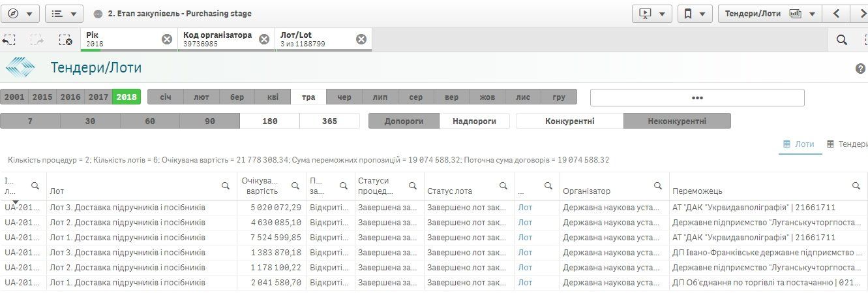The height and width of the screenshot is (301, 868).
Task: Select month лип
Action: point(380,97)
